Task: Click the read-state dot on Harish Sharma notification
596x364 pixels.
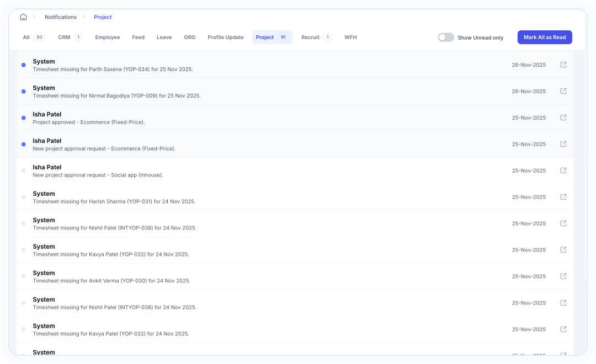Action: [x=23, y=197]
